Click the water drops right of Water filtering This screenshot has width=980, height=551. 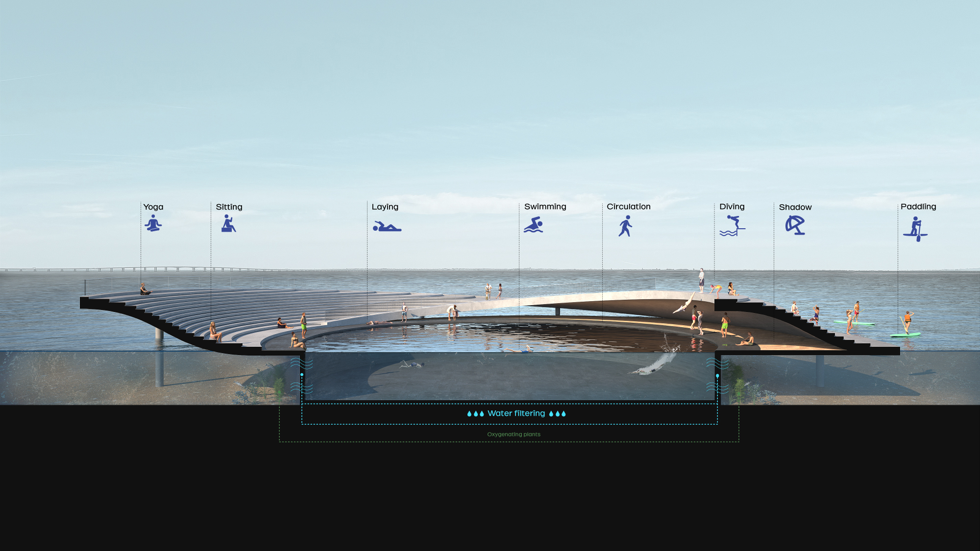point(558,414)
